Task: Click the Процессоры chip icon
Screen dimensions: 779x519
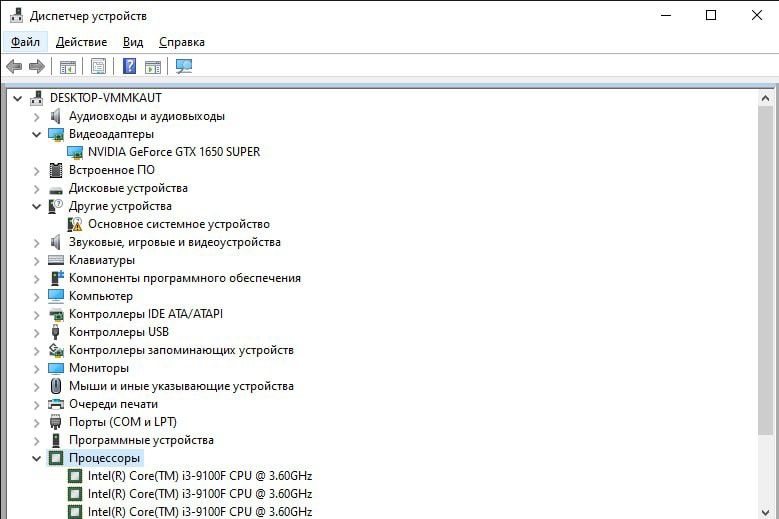Action: coord(56,458)
